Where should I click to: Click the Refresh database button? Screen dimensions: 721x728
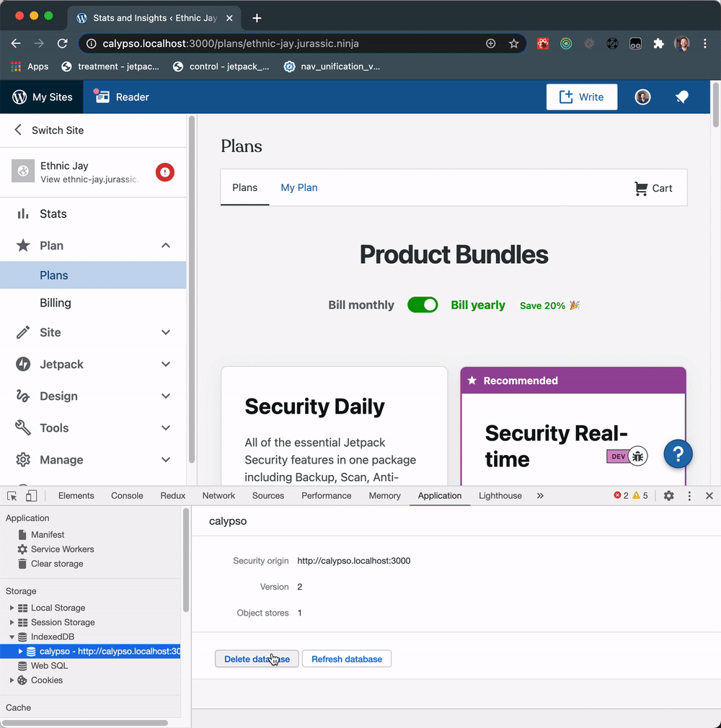347,659
